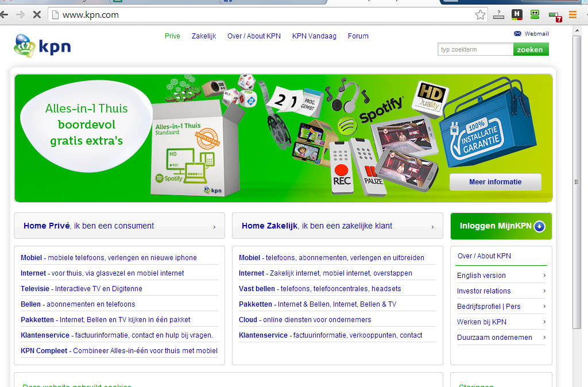Open the English version chevron link
This screenshot has height=387, width=588.
(543, 276)
